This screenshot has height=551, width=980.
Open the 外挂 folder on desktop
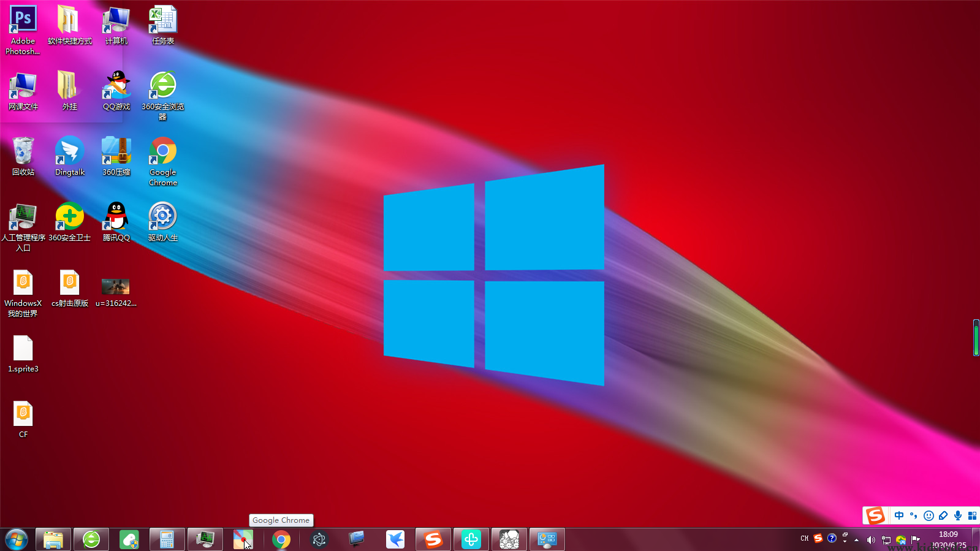pyautogui.click(x=69, y=91)
